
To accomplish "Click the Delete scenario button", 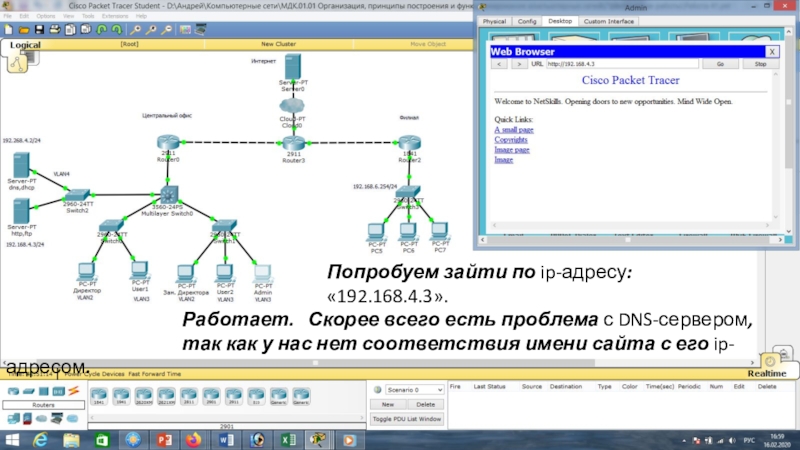I will pos(425,404).
